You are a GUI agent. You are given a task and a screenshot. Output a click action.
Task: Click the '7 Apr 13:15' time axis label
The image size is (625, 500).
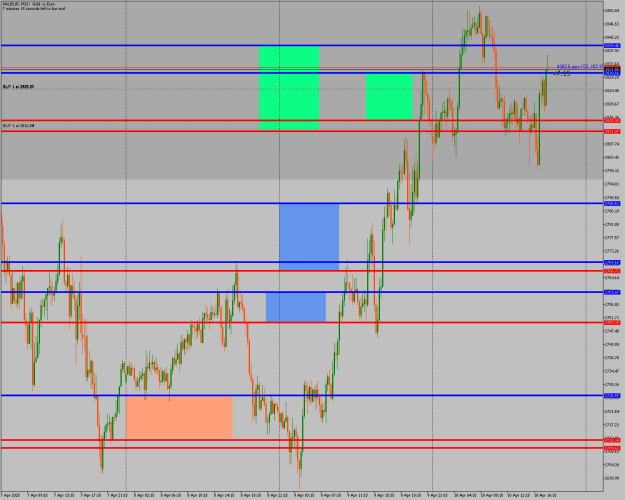tap(64, 496)
